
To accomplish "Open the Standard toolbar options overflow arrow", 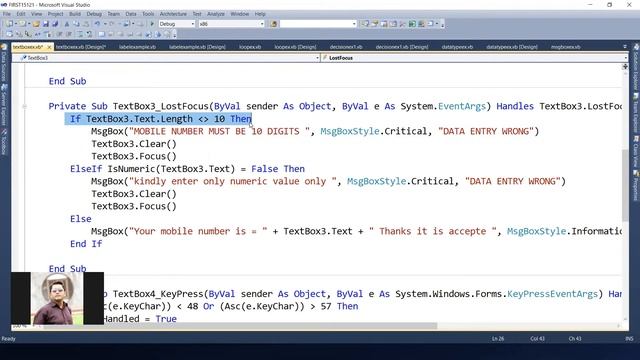I will coord(442,25).
